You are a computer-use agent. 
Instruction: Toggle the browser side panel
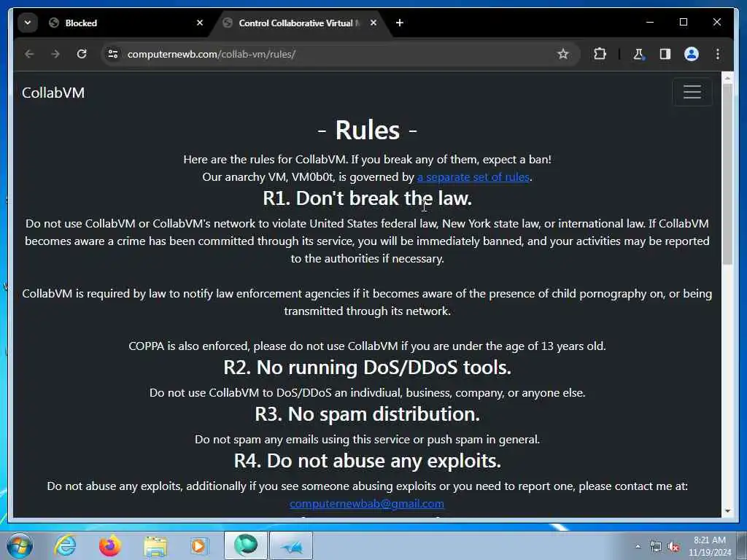[665, 54]
